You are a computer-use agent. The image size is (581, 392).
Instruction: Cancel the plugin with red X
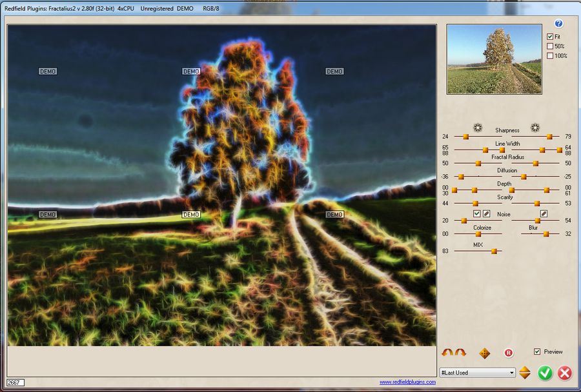click(x=565, y=373)
